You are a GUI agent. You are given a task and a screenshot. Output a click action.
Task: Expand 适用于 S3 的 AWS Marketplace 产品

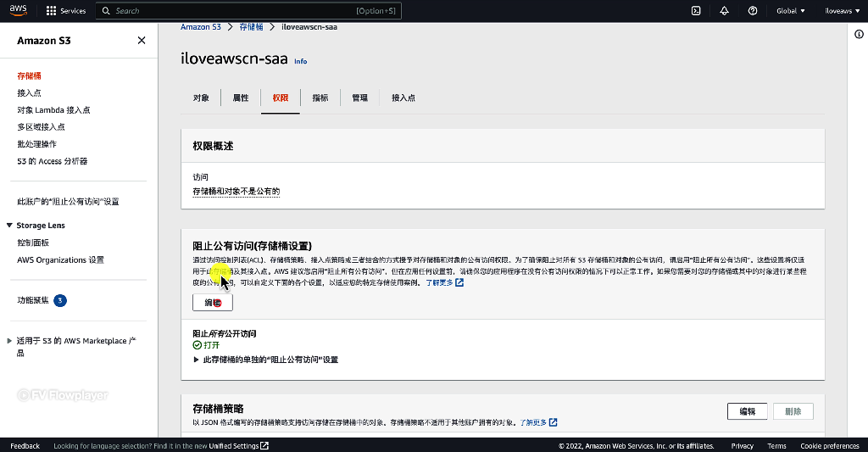[x=9, y=341]
